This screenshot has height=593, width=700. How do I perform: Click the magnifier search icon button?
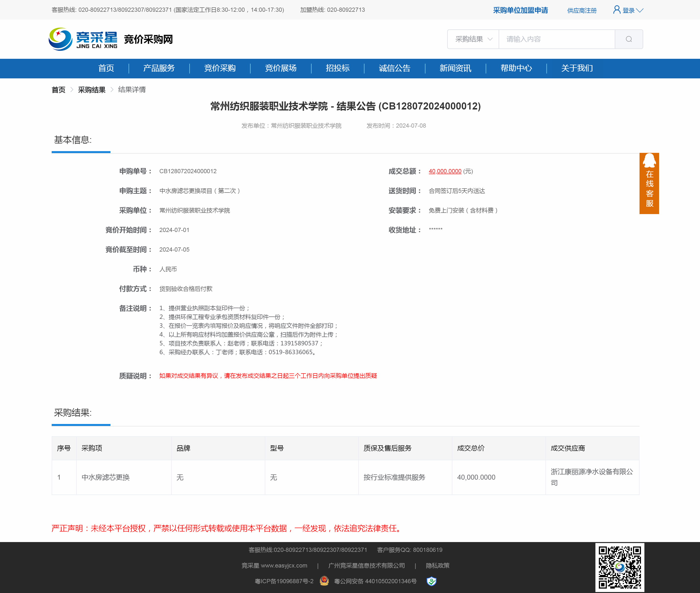[x=628, y=39]
